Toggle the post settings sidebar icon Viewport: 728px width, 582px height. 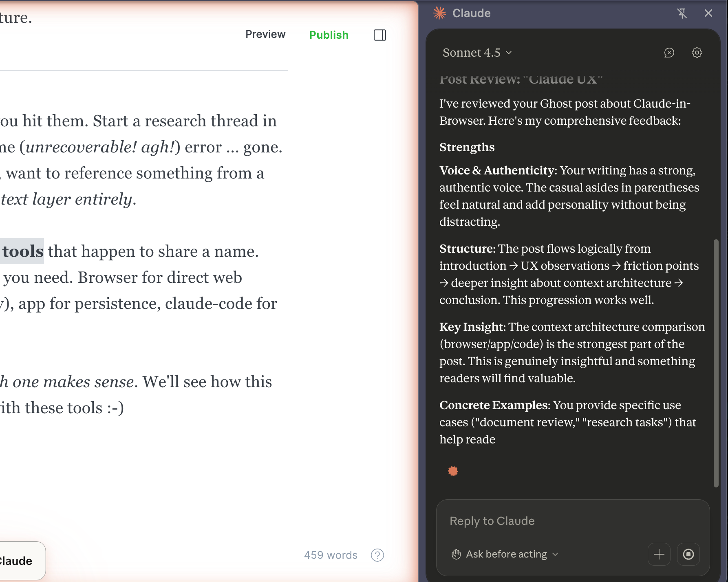coord(379,35)
